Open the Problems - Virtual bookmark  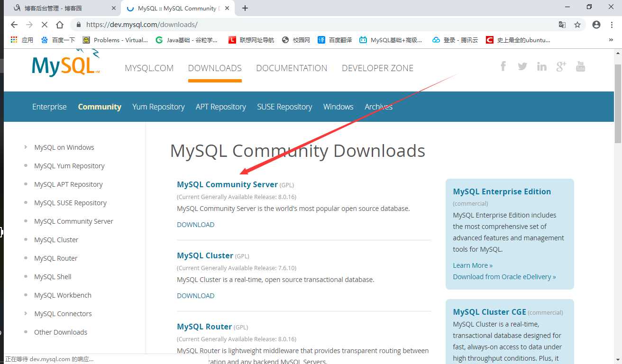coord(115,40)
